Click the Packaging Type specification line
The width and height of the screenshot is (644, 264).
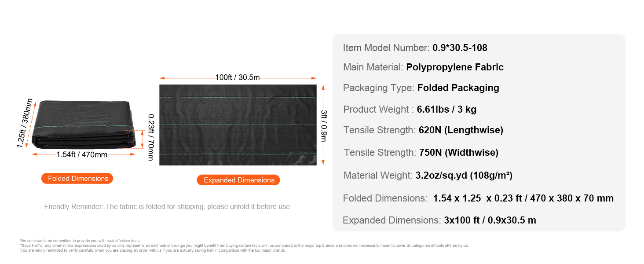(421, 88)
